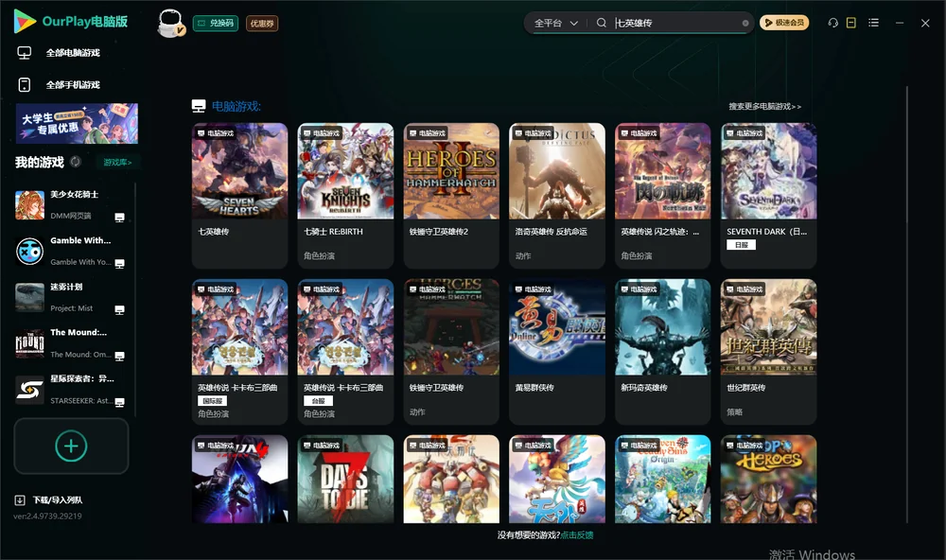Image resolution: width=946 pixels, height=560 pixels.
Task: Click the yellow mini-window mode icon
Action: pyautogui.click(x=851, y=23)
